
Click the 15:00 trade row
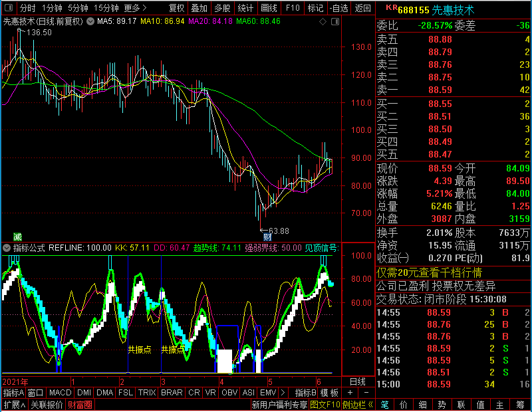click(454, 384)
